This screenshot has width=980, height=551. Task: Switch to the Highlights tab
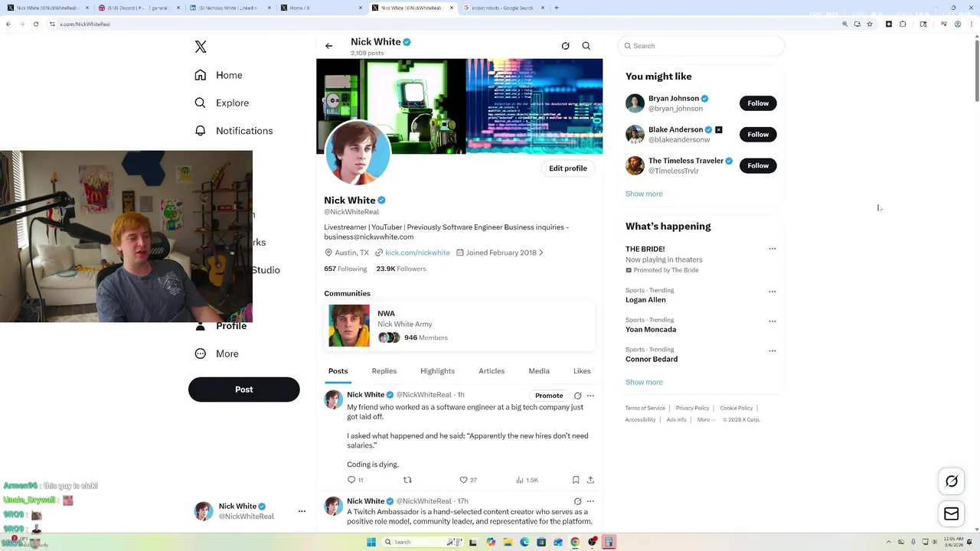tap(437, 371)
